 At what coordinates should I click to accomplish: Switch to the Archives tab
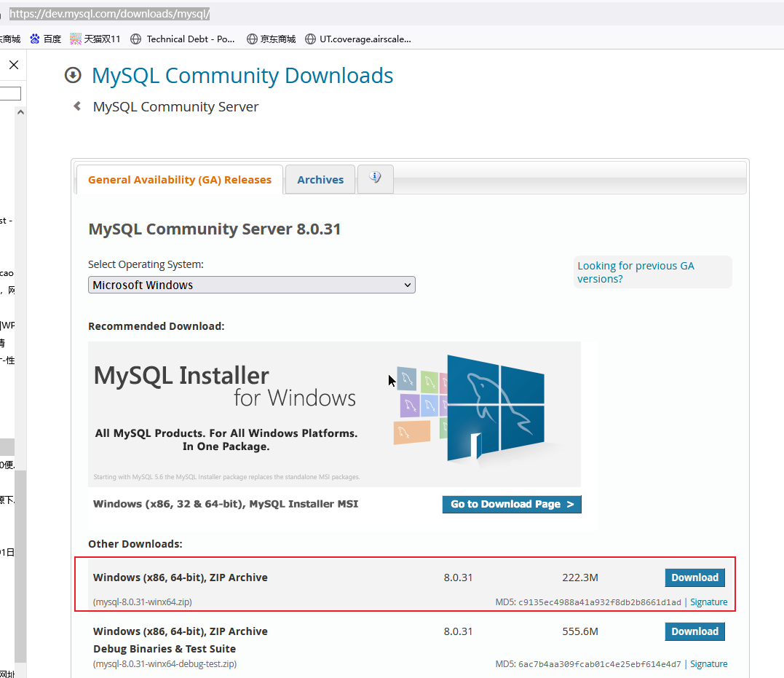tap(320, 180)
